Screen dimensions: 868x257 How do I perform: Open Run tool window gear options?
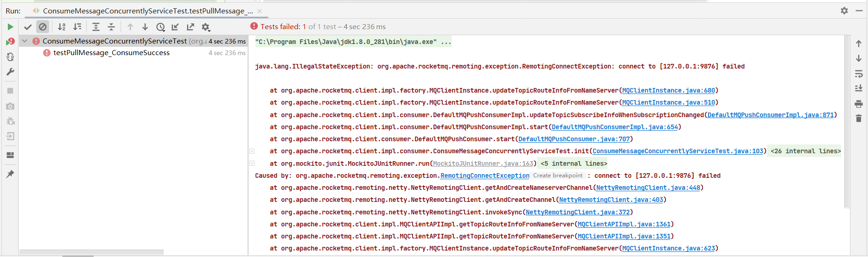coord(844,10)
